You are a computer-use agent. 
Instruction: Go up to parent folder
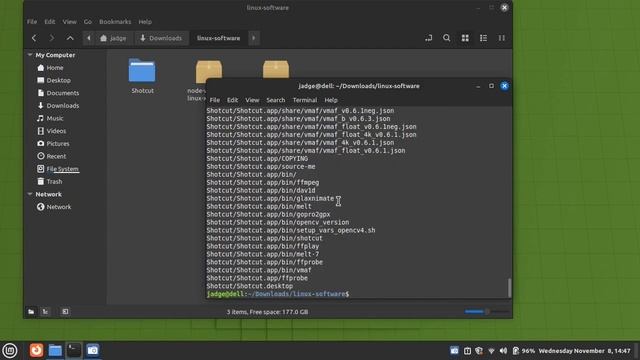[70, 38]
